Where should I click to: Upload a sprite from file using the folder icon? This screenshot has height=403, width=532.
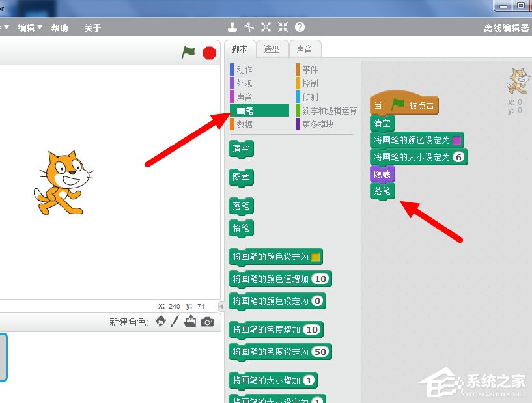191,322
